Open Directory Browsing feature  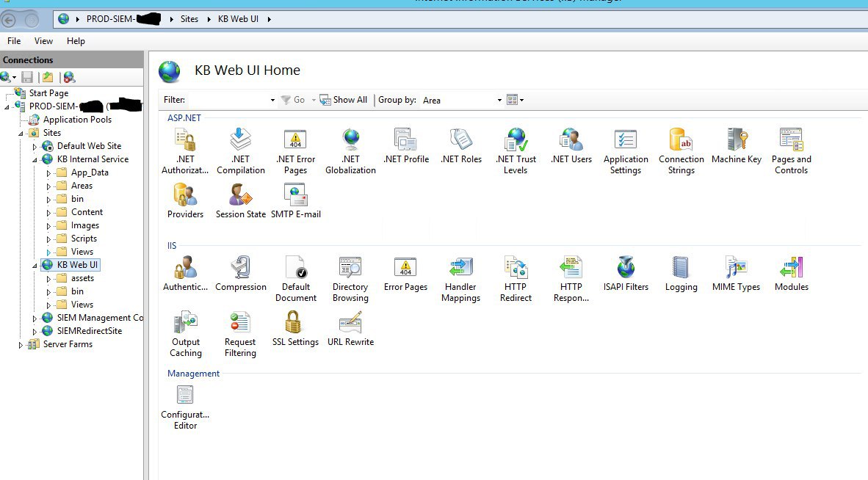pos(350,279)
